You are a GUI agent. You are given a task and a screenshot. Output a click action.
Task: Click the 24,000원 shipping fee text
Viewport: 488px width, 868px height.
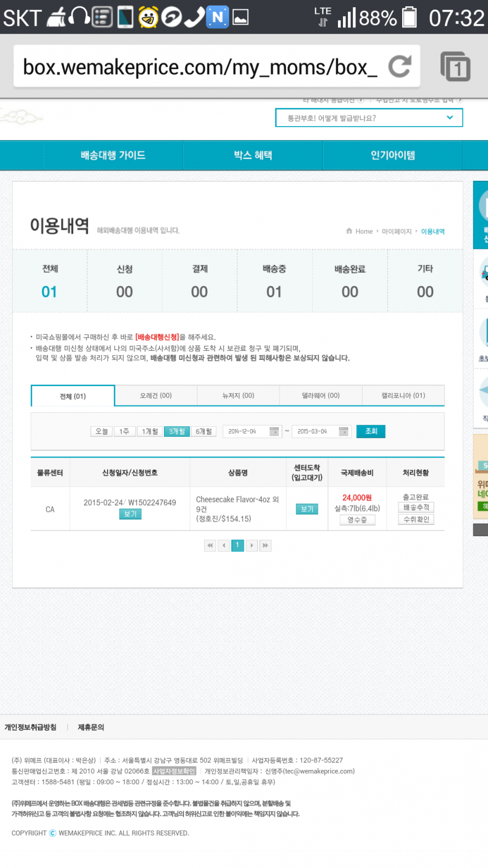(357, 498)
